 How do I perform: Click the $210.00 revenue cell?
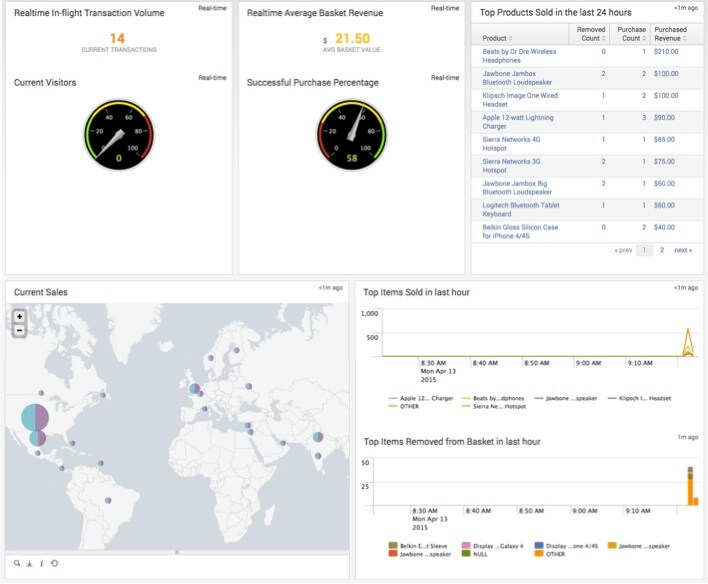click(x=666, y=51)
